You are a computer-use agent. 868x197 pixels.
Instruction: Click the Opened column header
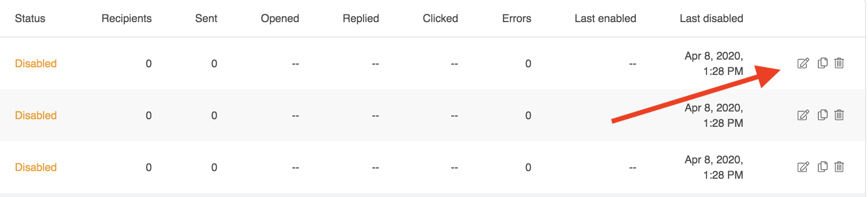pyautogui.click(x=280, y=18)
